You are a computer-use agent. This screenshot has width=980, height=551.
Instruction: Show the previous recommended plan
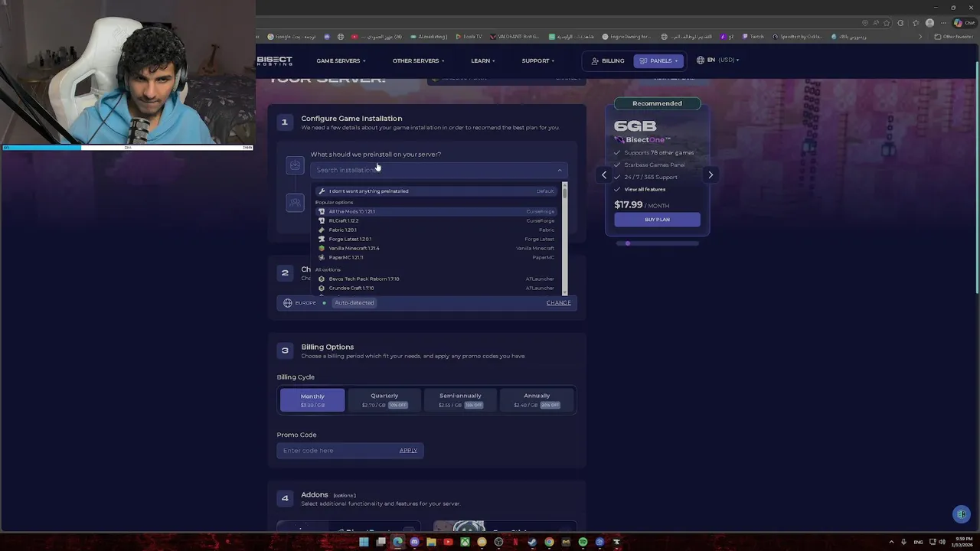pyautogui.click(x=604, y=175)
